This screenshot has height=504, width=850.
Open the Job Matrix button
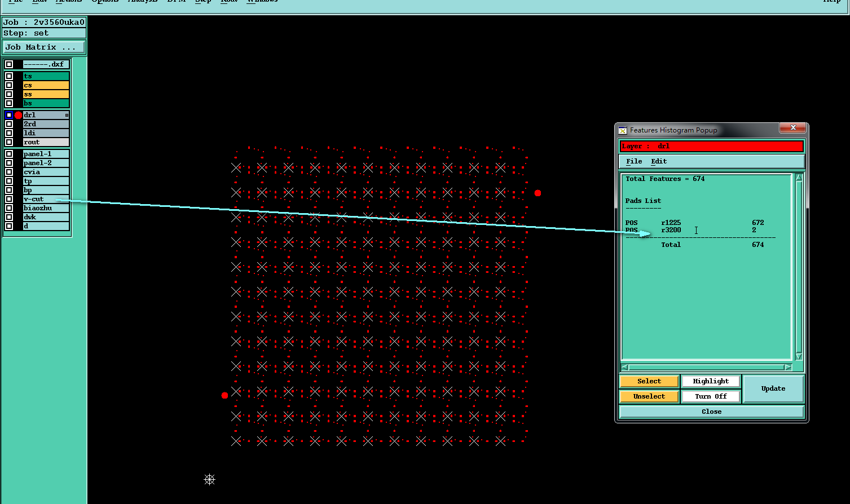click(44, 47)
